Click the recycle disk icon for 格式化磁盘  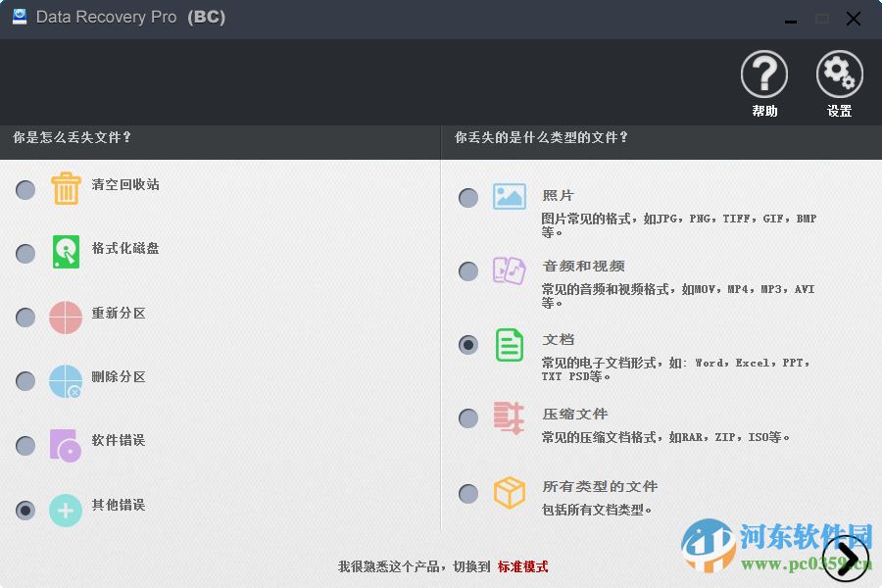click(66, 253)
